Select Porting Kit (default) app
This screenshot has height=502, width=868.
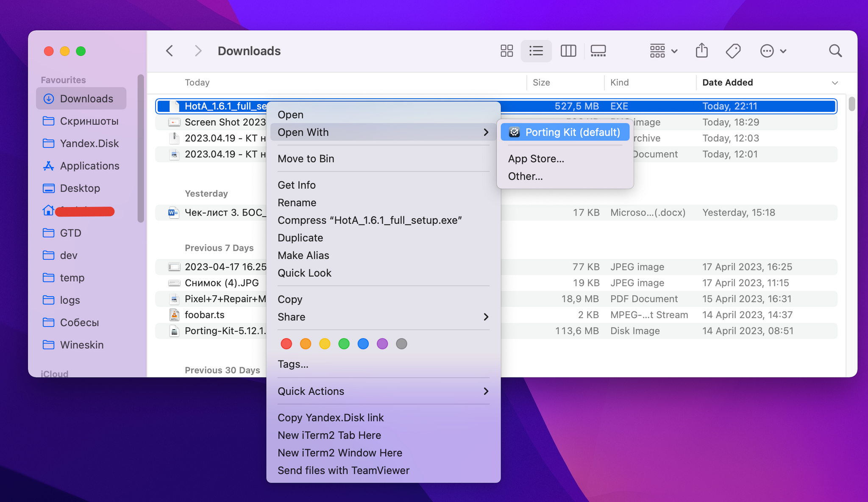(x=565, y=132)
